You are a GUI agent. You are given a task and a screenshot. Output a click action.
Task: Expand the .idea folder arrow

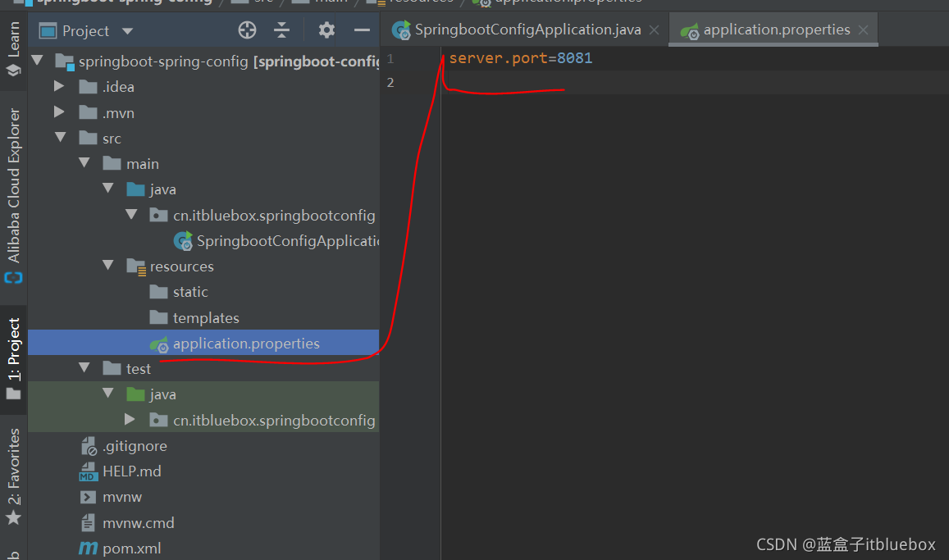click(59, 86)
